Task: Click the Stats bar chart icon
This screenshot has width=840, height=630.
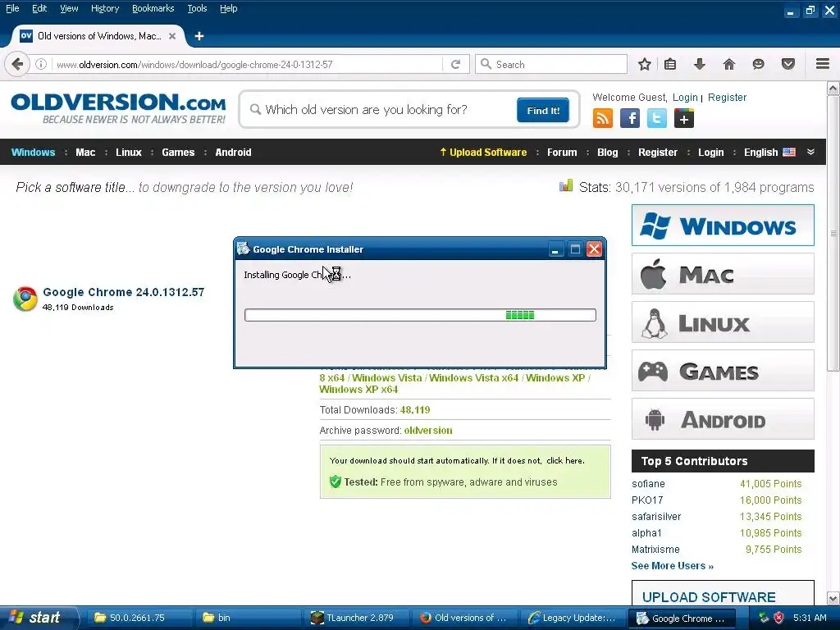Action: coord(566,186)
